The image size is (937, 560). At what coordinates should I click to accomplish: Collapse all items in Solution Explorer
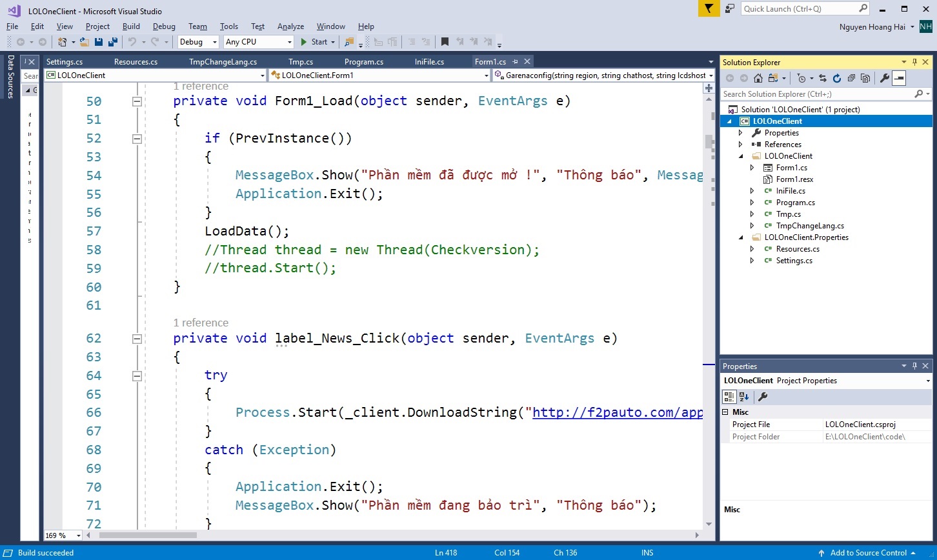pyautogui.click(x=851, y=78)
